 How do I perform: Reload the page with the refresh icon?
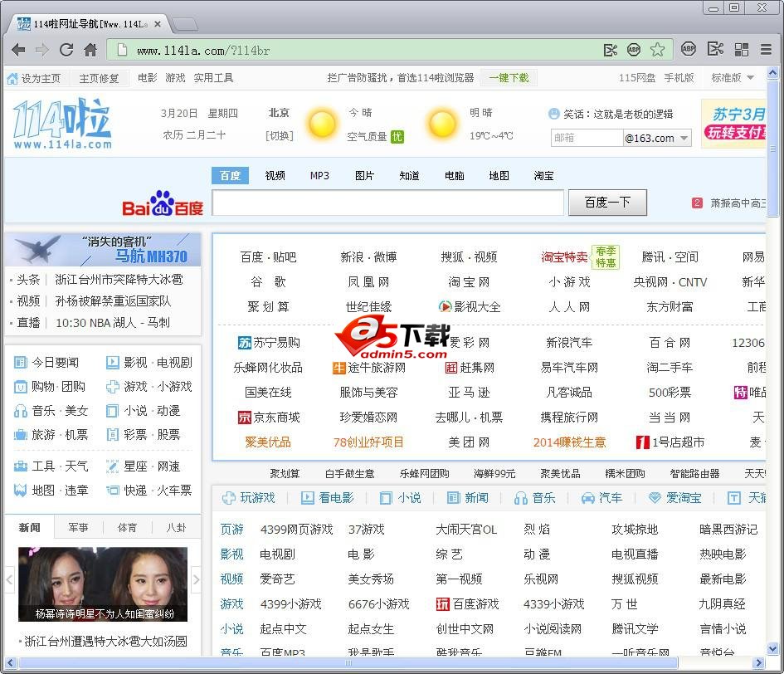66,50
